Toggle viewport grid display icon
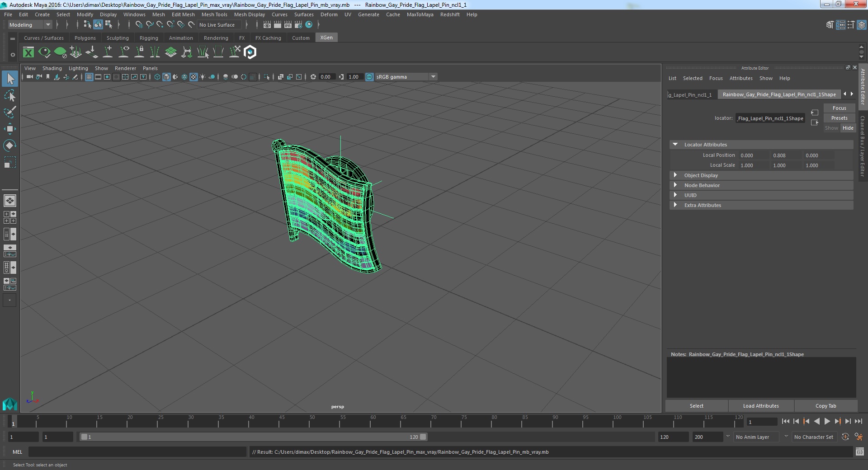 coord(89,77)
